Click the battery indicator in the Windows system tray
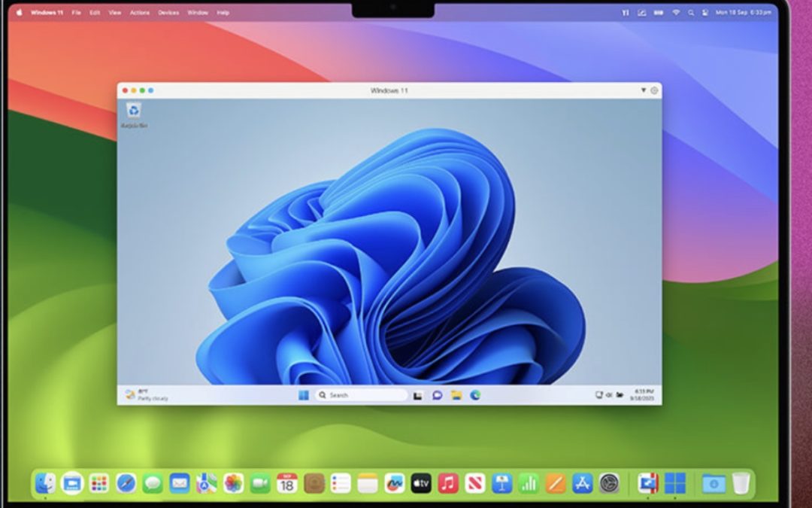Viewport: 812px width, 508px height. click(x=619, y=394)
